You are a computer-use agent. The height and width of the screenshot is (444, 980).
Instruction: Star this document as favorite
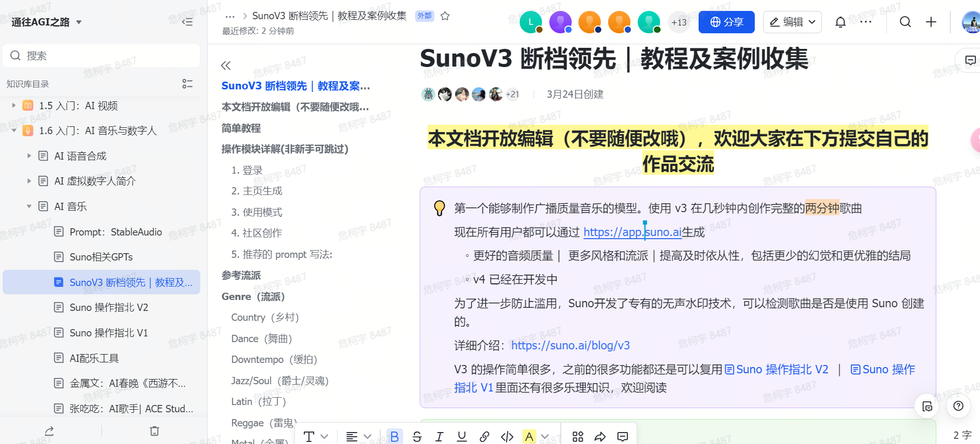click(x=445, y=16)
